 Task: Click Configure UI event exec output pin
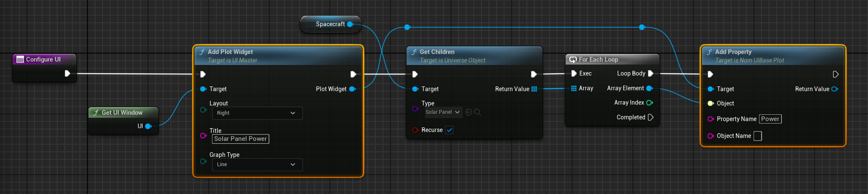[67, 73]
